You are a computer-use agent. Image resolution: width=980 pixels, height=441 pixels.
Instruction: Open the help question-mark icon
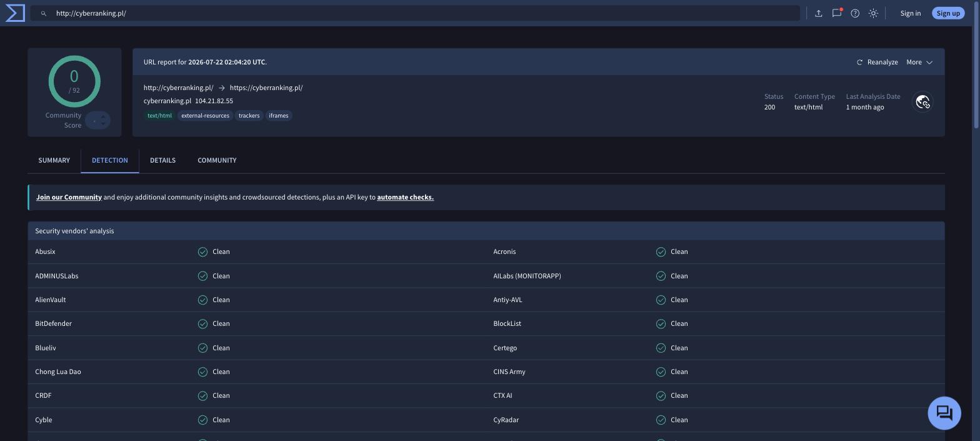pyautogui.click(x=855, y=13)
